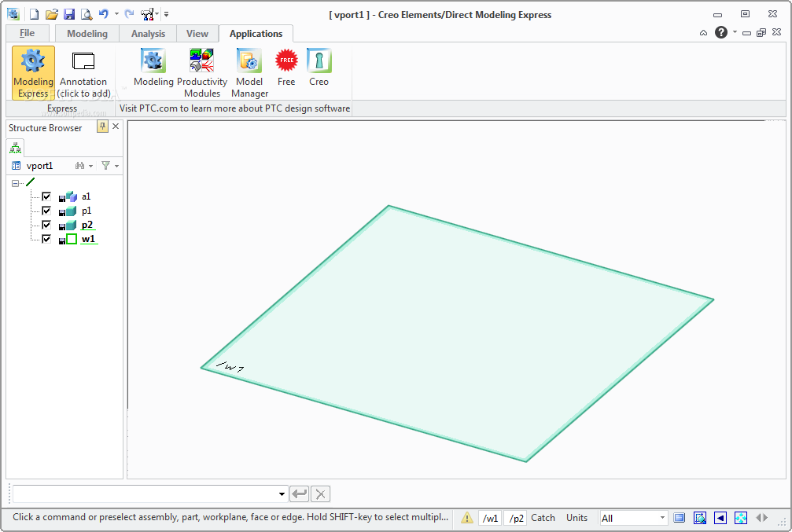Close the Structure Browser panel

click(116, 127)
